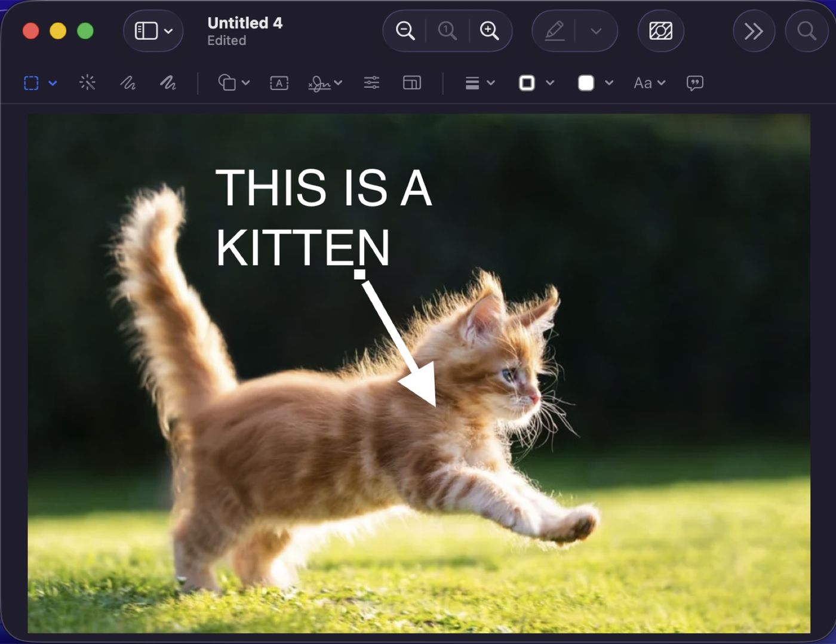Click the Sign signature icon

tap(319, 84)
